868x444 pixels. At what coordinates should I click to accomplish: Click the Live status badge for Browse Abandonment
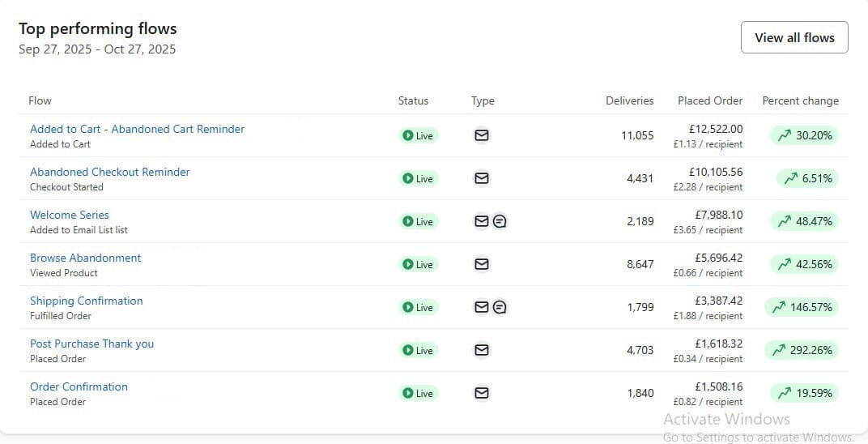(x=419, y=265)
